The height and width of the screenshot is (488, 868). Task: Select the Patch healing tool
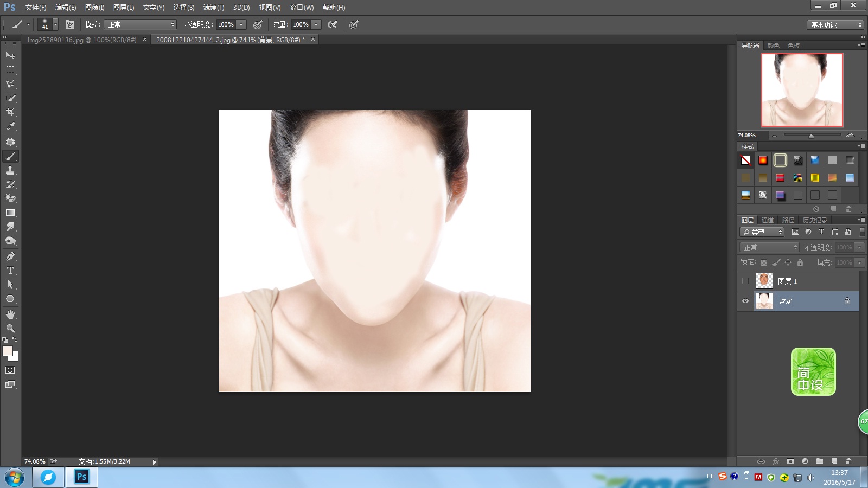[x=10, y=142]
